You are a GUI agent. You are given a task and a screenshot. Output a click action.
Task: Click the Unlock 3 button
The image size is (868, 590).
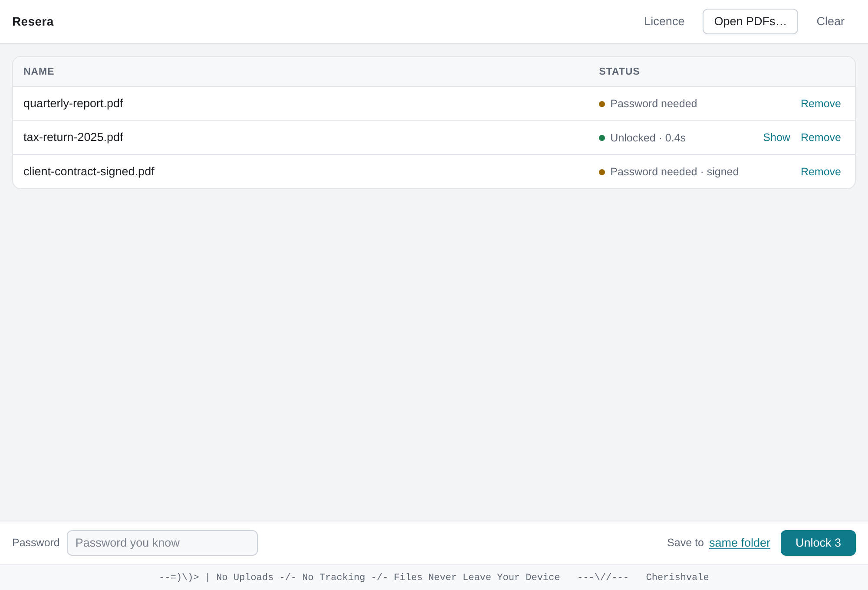pos(818,543)
